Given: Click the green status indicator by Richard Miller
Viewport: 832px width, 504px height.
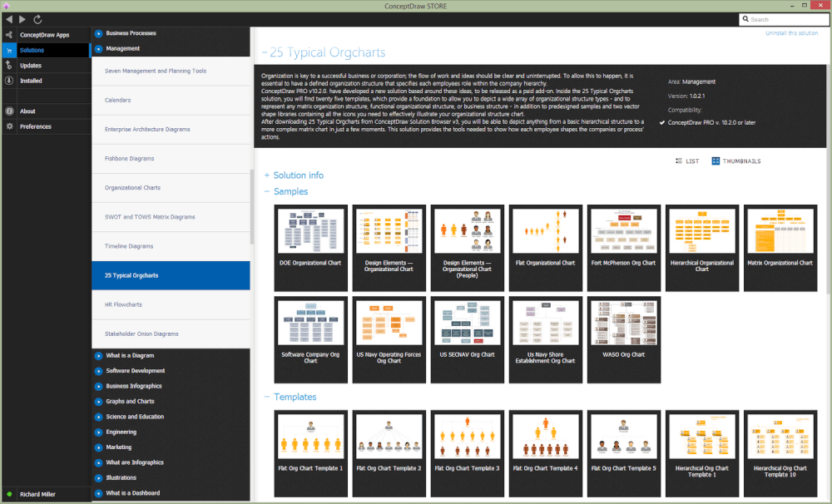Looking at the screenshot, I should click(9, 494).
